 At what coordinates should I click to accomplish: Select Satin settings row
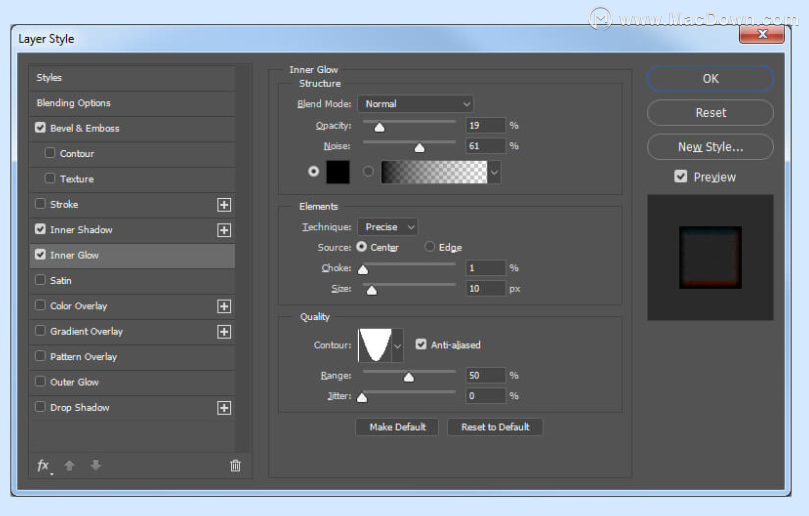click(132, 281)
